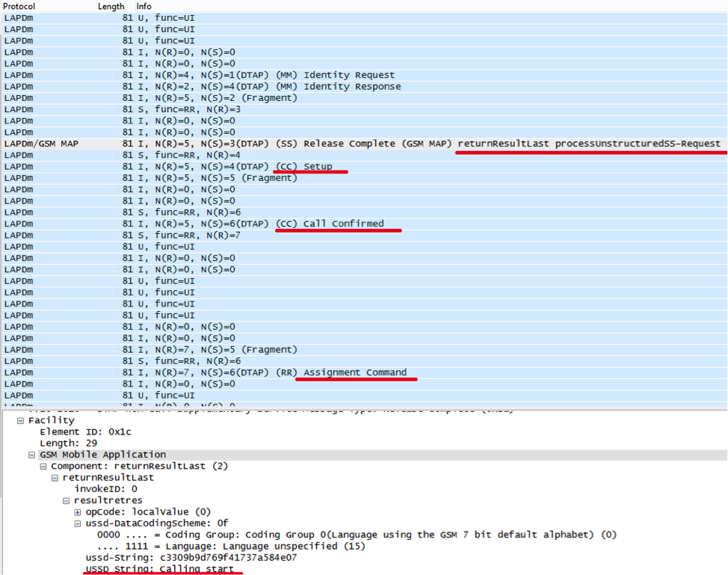Sort packets by Length column header
728x575 pixels.
111,6
